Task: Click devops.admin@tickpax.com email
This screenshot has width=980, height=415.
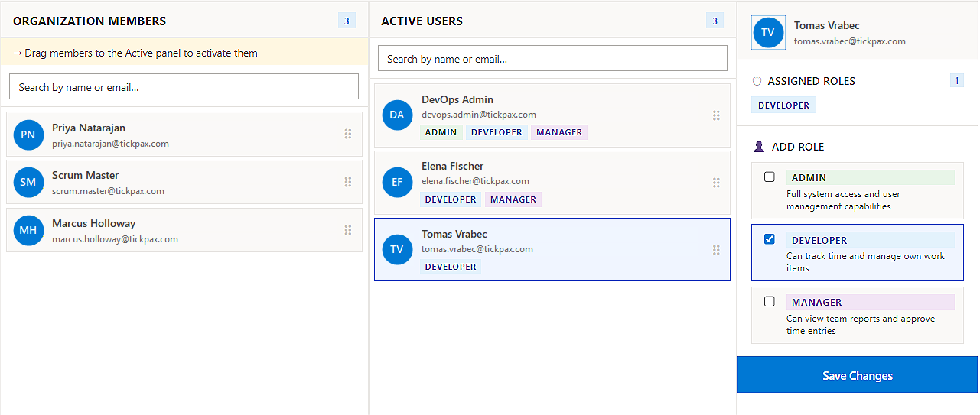Action: [477, 115]
